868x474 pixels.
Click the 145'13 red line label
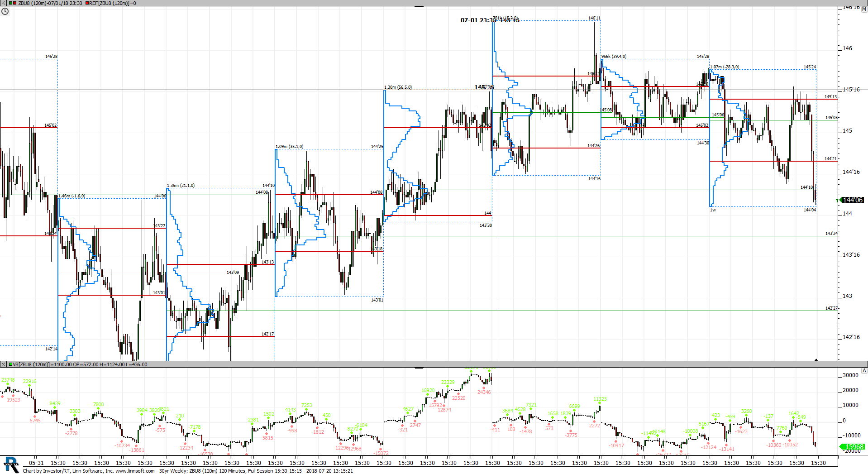point(830,97)
